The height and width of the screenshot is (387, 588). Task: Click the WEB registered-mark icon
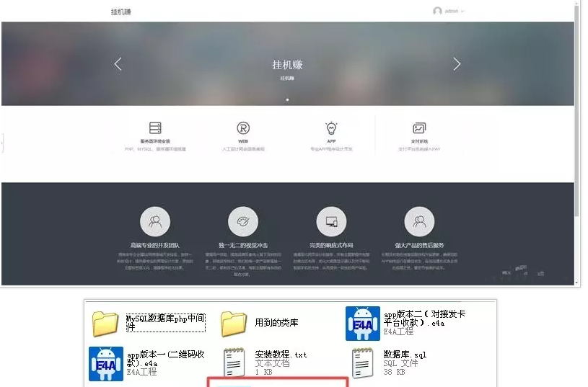243,128
